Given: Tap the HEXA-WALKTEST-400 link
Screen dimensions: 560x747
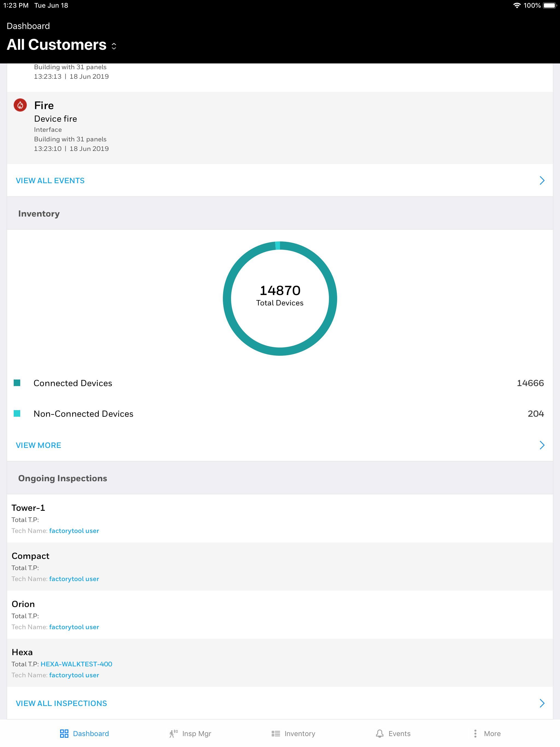Looking at the screenshot, I should [76, 664].
